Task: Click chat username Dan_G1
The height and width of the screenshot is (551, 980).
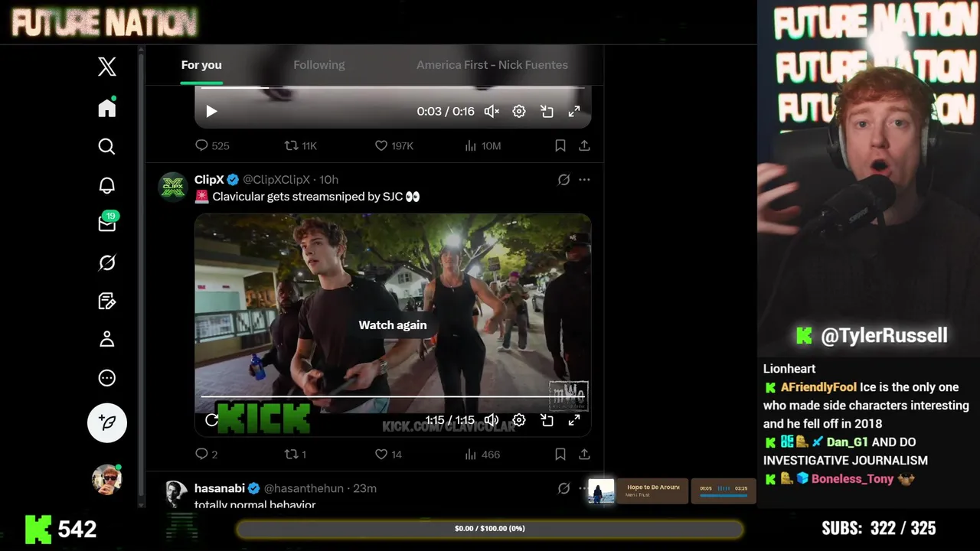Action: pos(848,442)
